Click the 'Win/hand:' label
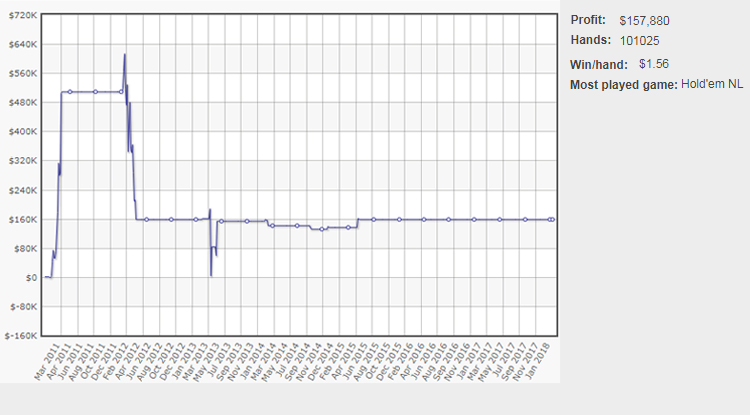750x415 pixels. pos(599,64)
